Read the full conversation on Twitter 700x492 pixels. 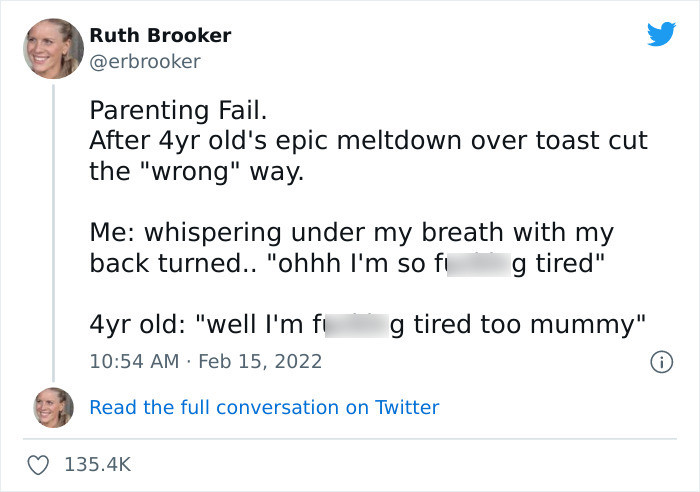pyautogui.click(x=264, y=407)
